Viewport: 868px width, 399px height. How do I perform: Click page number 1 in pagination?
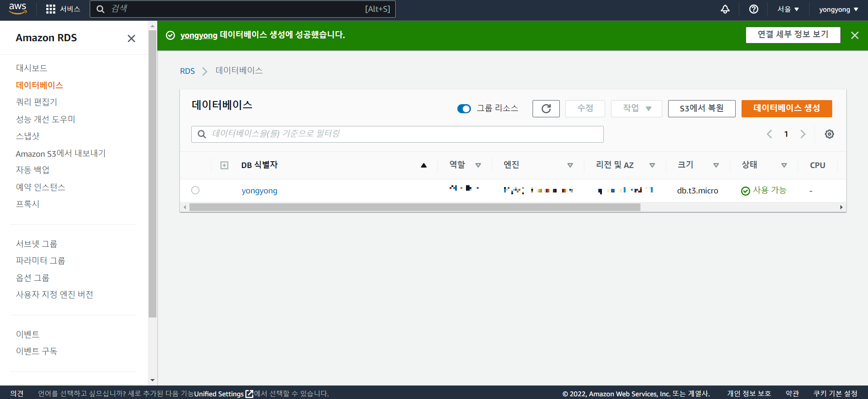786,134
